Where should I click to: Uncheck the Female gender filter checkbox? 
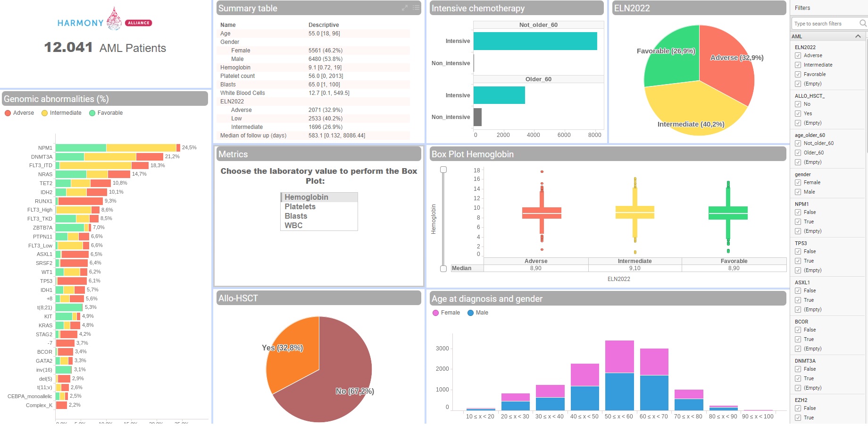point(798,183)
